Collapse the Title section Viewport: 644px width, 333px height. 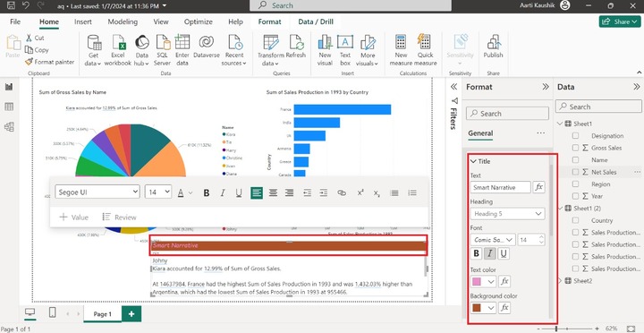coord(473,161)
